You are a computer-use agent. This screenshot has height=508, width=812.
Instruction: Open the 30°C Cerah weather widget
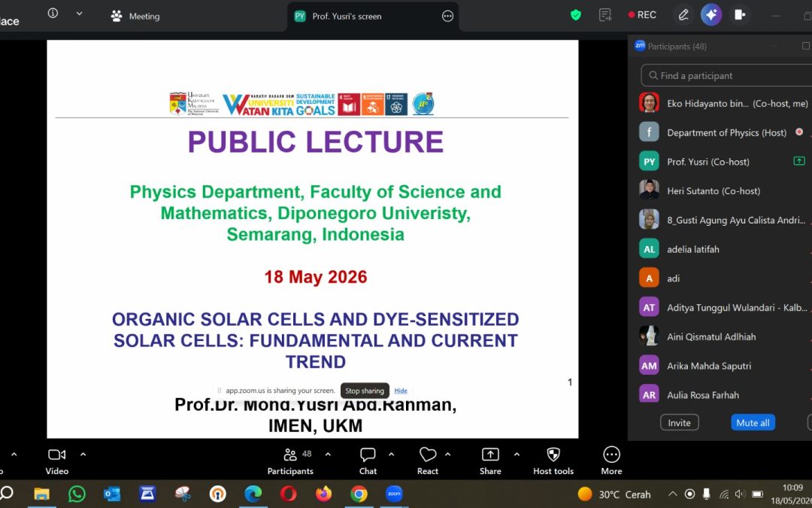point(615,494)
